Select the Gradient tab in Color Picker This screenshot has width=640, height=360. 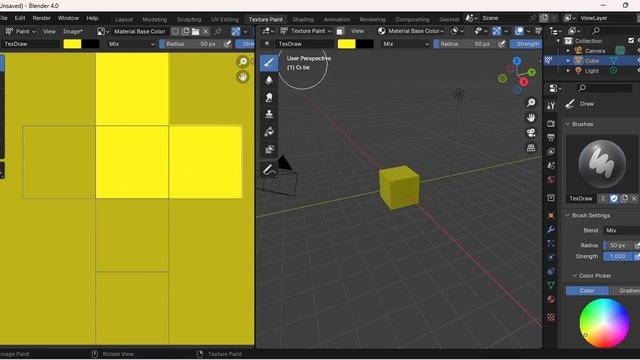(x=624, y=291)
